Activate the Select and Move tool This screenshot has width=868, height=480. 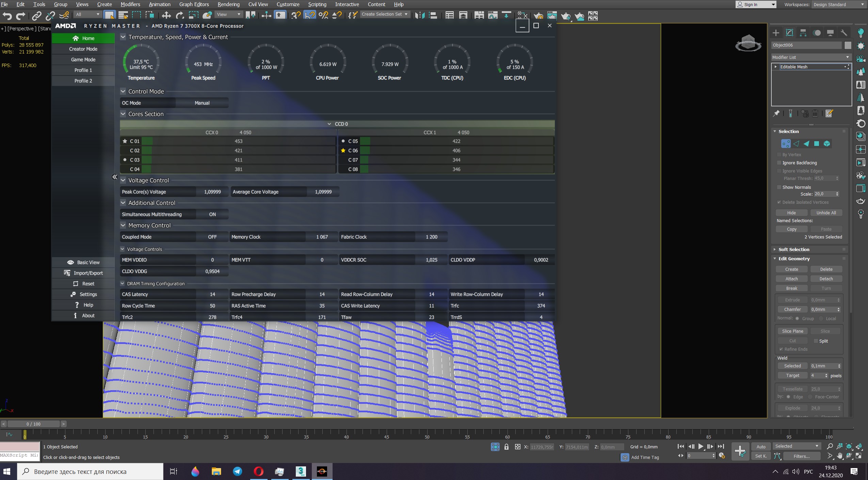[x=166, y=15]
